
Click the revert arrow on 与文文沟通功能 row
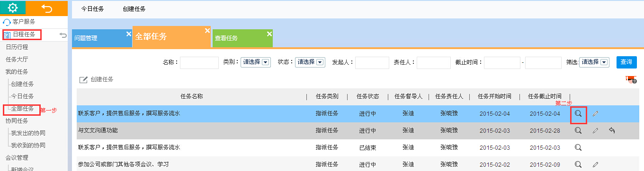pyautogui.click(x=611, y=130)
